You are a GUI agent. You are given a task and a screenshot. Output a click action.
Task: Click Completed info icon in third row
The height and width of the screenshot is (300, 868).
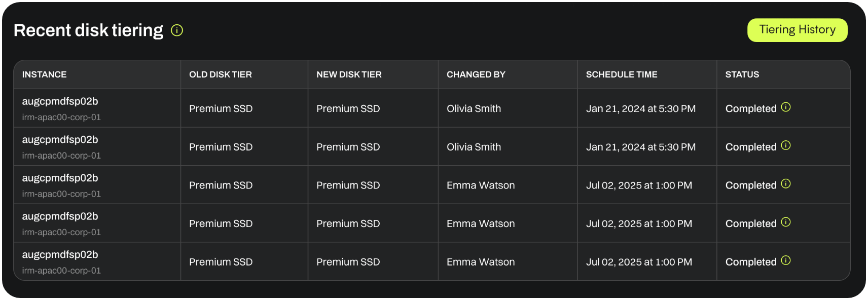786,183
